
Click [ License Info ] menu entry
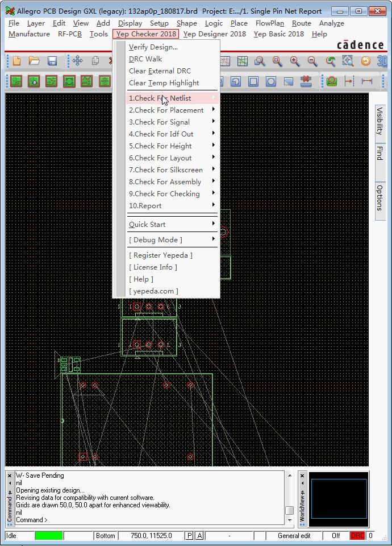click(x=173, y=267)
